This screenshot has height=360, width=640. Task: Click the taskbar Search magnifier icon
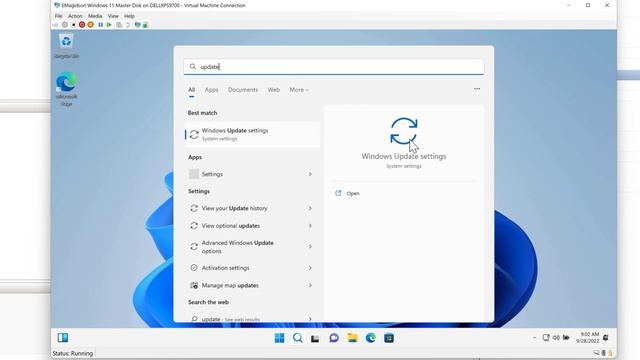[298, 338]
